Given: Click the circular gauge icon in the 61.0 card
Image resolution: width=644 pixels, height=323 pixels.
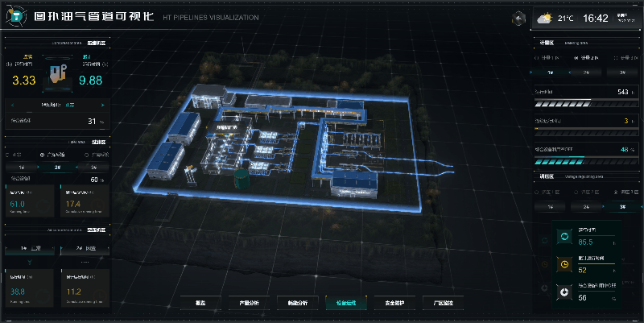Looking at the screenshot, I should 43,205.
